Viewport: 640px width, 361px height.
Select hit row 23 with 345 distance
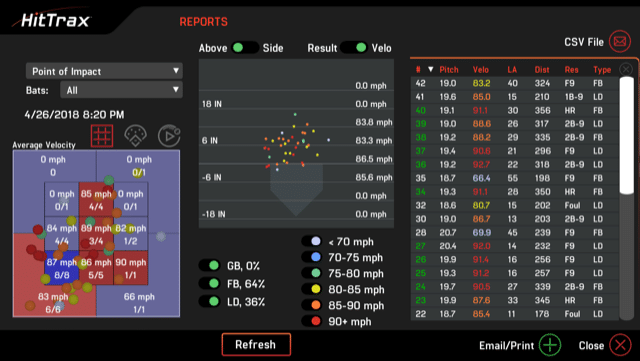(514, 300)
